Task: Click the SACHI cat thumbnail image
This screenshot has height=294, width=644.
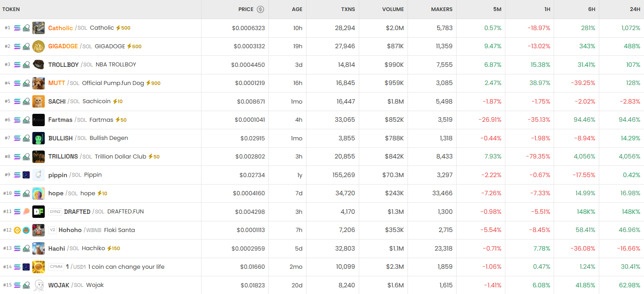Action: (39, 101)
